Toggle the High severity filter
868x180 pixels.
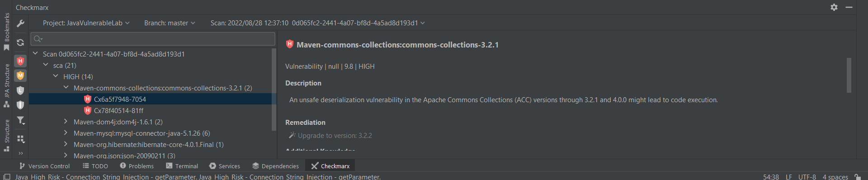point(20,61)
